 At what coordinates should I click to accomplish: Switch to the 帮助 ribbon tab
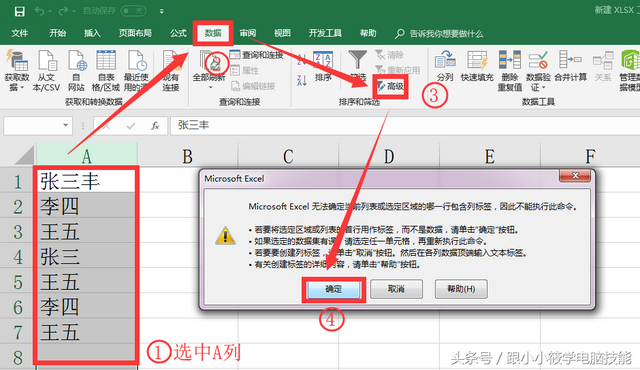pos(368,33)
